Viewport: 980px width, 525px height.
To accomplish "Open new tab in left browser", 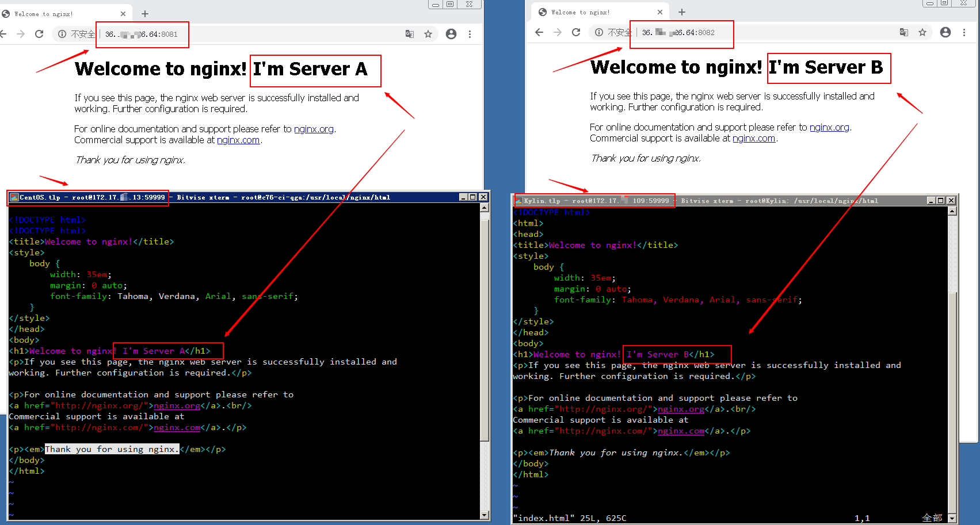I will coord(145,14).
